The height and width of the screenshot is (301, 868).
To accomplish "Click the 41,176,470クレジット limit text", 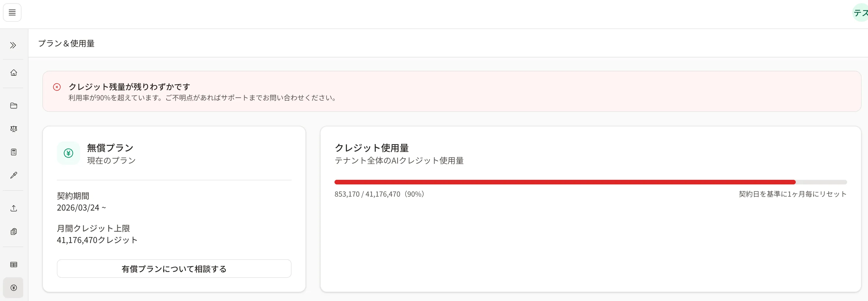I will 97,240.
